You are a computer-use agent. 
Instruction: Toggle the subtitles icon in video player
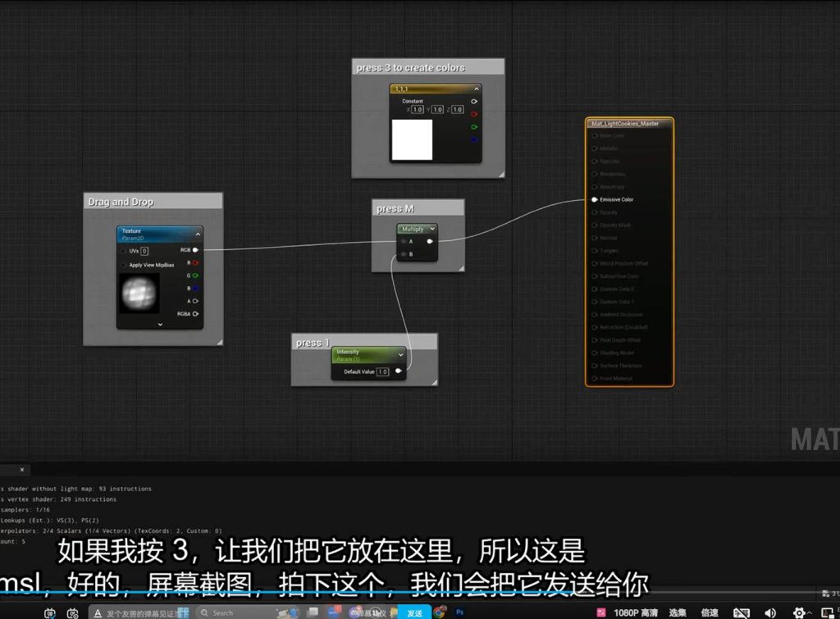741,612
